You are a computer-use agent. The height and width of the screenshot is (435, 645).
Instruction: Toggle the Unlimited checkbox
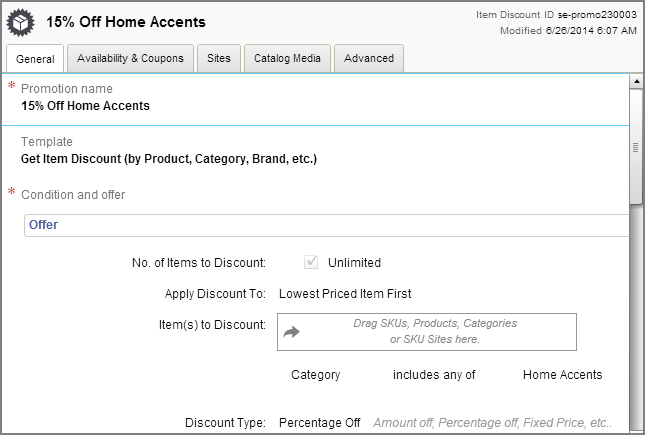311,262
